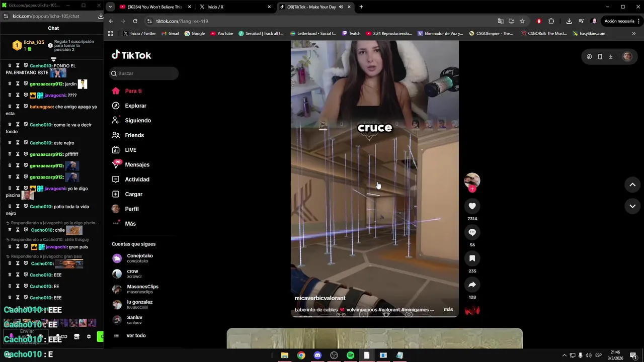This screenshot has width=644, height=362.
Task: Open followed account 'MasonesClips'
Action: click(x=142, y=289)
